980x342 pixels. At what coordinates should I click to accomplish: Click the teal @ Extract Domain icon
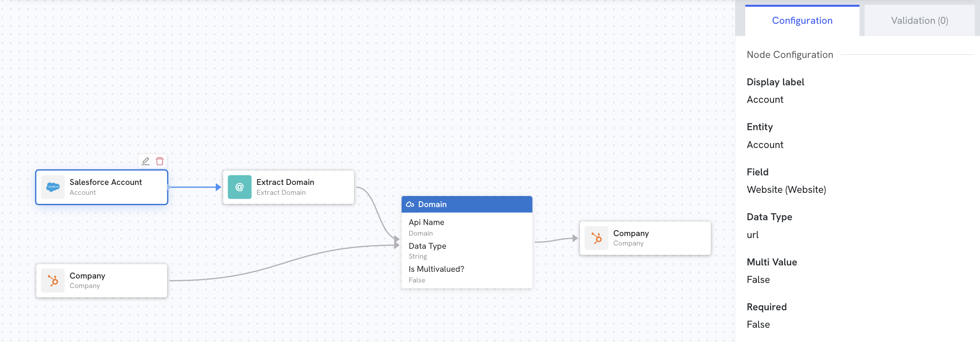point(239,187)
